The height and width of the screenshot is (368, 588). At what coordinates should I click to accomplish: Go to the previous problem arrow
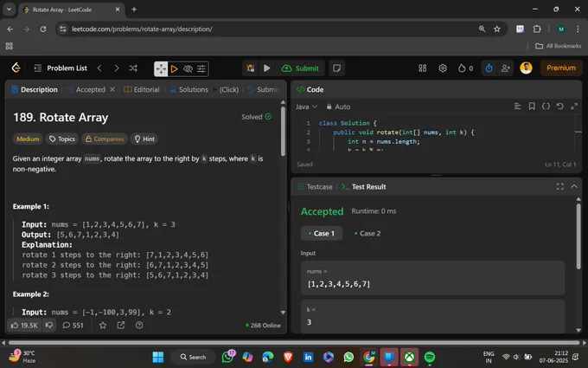pyautogui.click(x=99, y=68)
